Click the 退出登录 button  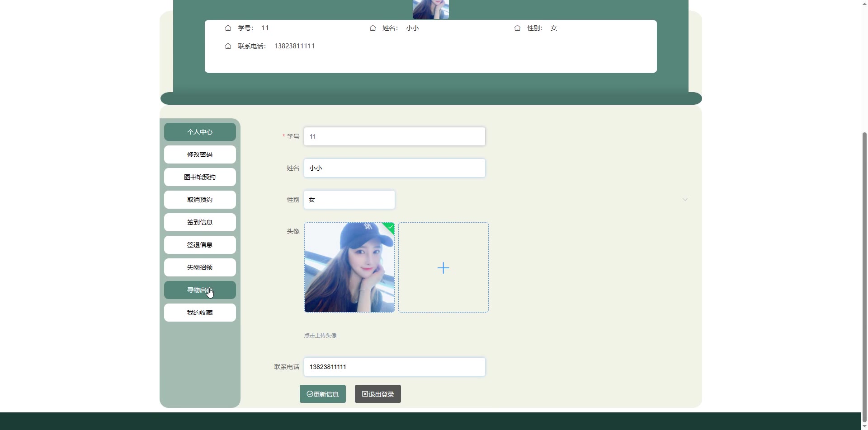(377, 394)
